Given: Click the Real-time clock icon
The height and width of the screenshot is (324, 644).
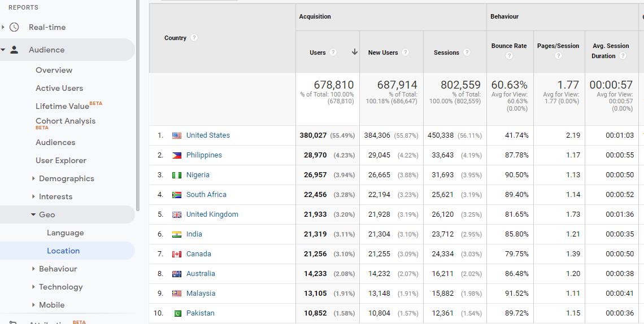Looking at the screenshot, I should coord(15,27).
